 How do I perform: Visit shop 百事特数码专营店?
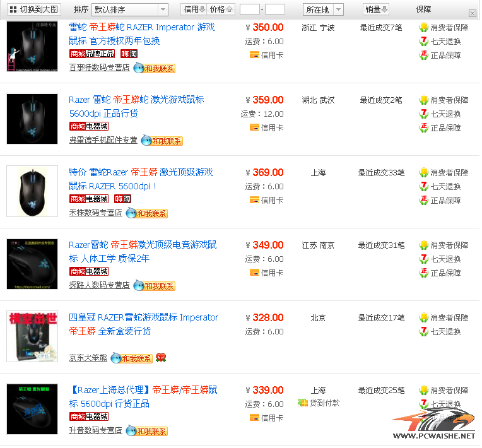(99, 68)
